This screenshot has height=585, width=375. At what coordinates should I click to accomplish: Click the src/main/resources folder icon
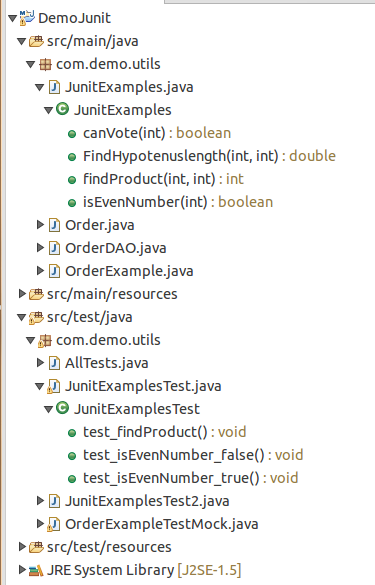click(x=36, y=294)
